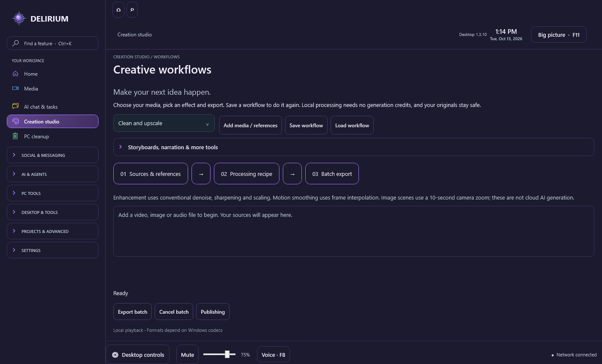Screen dimensions: 602x364
Task: Expand the Settings group
Action: click(52, 250)
